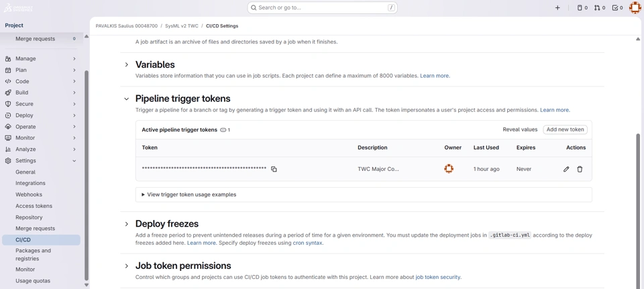This screenshot has width=644, height=289.
Task: Click the Add new token button
Action: pos(565,129)
